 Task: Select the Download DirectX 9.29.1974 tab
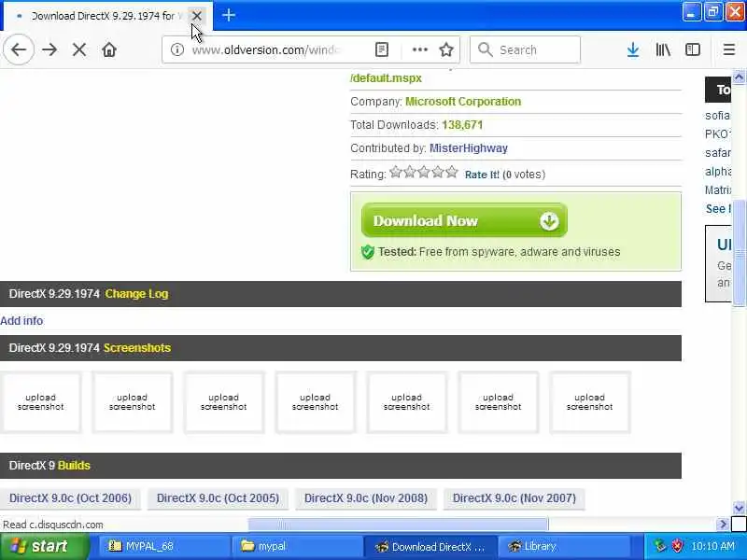pyautogui.click(x=103, y=16)
